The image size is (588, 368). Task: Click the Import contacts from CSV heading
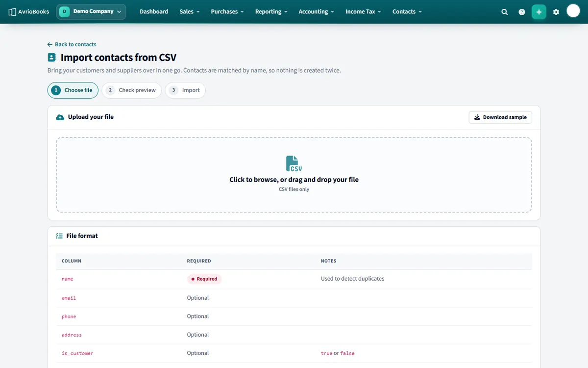(x=119, y=57)
